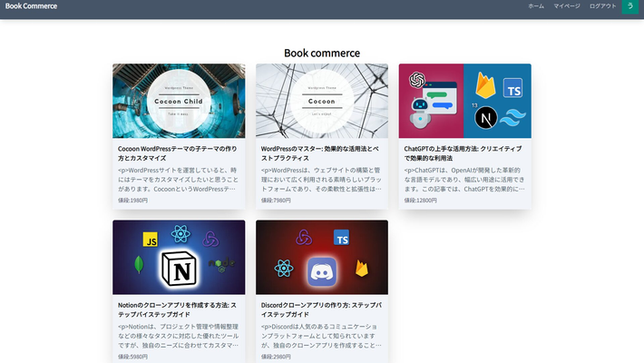Click description starting <p>WordPressは、ウェブサイト
Screen dimensions: 644x363
coord(321,180)
